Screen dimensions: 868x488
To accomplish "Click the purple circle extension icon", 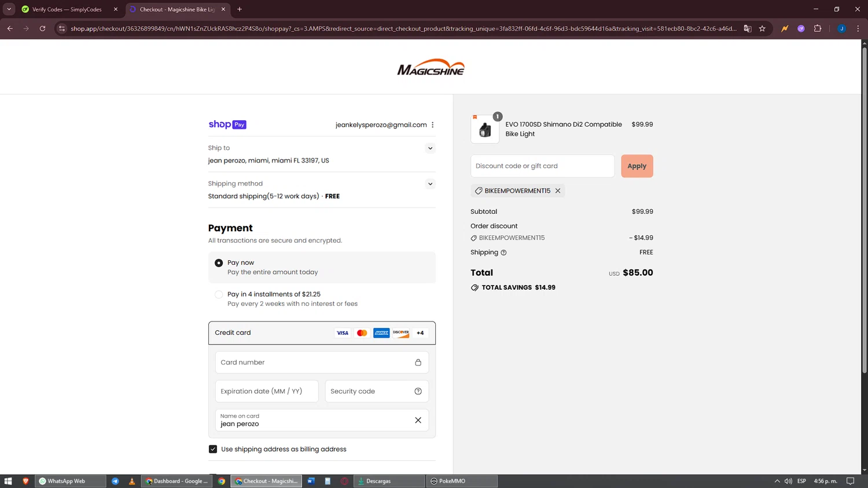I will (801, 28).
